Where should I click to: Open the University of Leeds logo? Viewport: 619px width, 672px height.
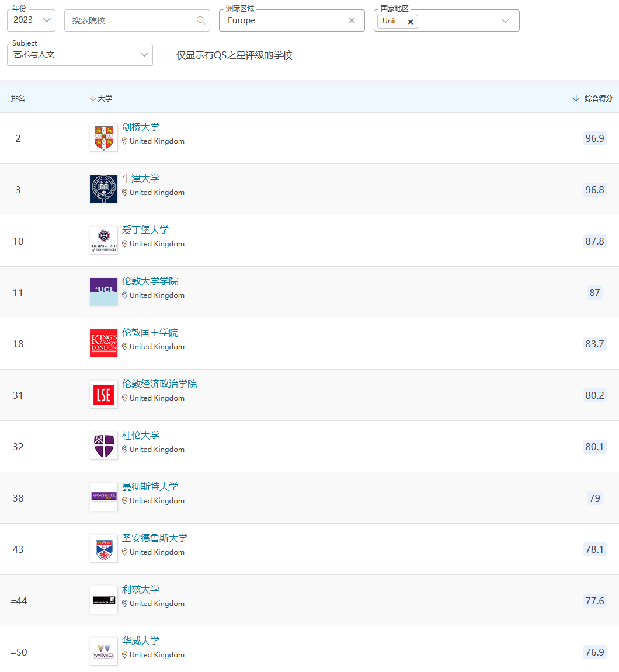point(104,600)
